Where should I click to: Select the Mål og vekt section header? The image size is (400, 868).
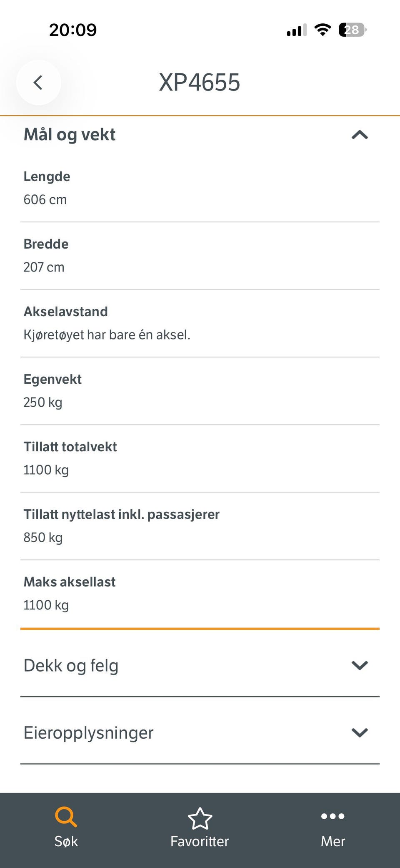coord(70,135)
